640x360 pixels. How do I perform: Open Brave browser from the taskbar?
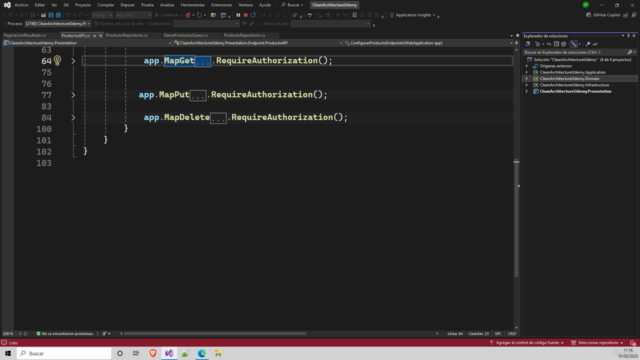(153, 353)
